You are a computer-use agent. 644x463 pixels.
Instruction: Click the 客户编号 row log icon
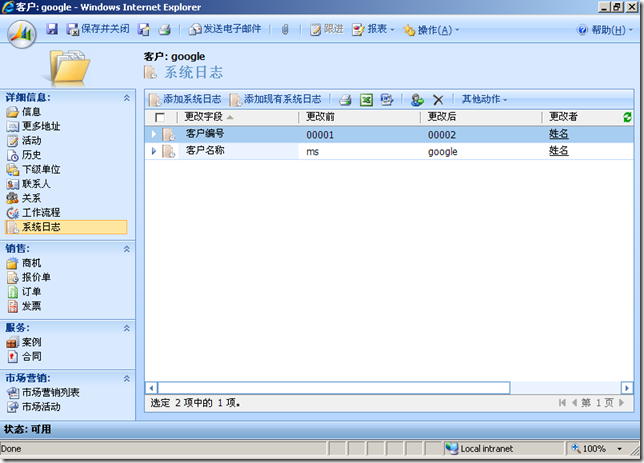click(x=168, y=134)
